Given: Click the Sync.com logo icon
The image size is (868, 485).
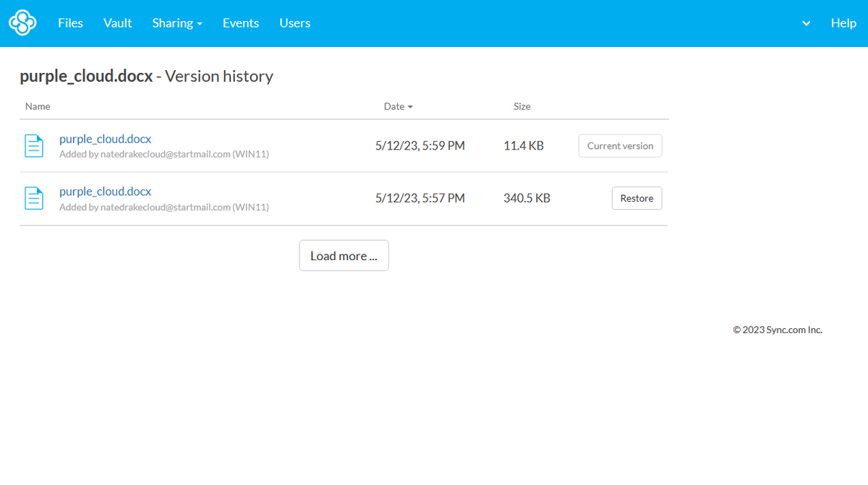Looking at the screenshot, I should (x=22, y=22).
